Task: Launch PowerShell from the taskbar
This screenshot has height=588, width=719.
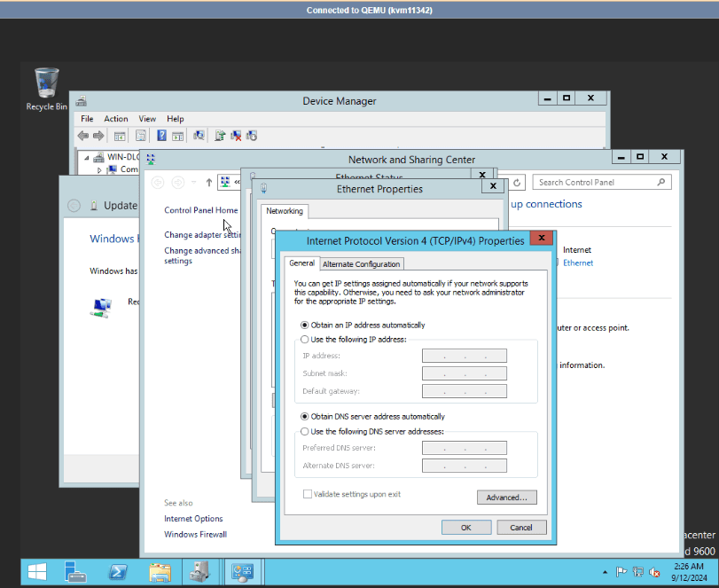Action: (x=118, y=571)
